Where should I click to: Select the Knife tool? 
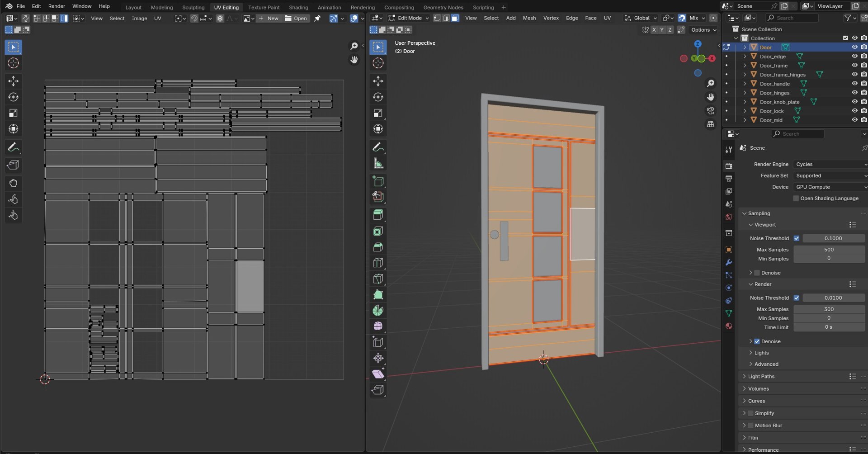point(378,279)
